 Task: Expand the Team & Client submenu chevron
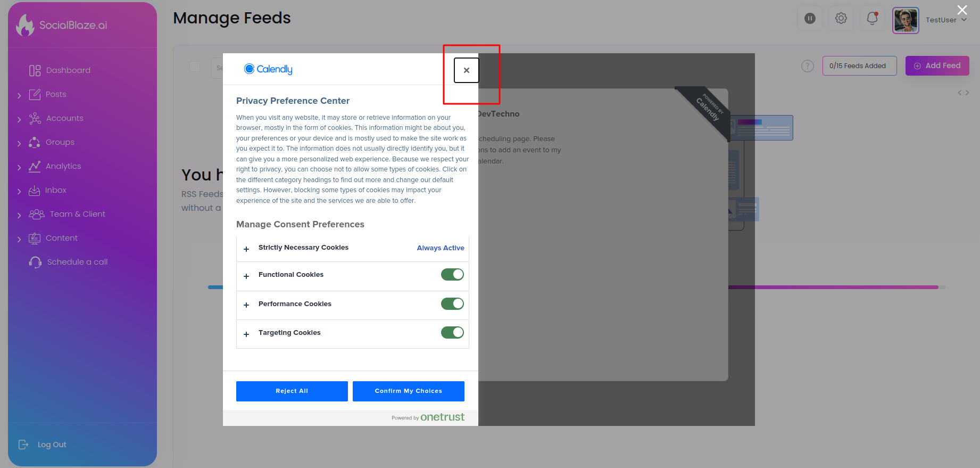19,215
